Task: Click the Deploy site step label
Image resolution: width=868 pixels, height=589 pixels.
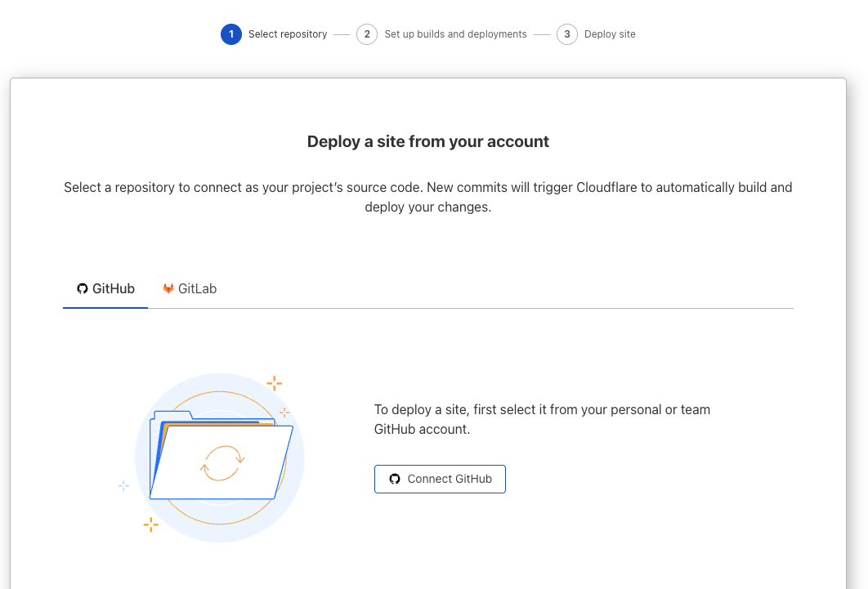Action: pos(610,34)
